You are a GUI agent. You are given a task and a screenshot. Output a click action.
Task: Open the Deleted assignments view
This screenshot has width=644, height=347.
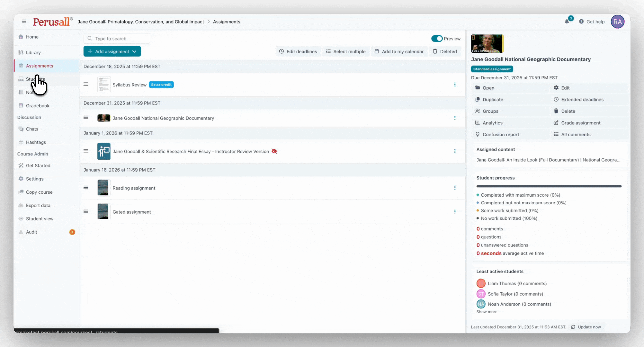(445, 51)
